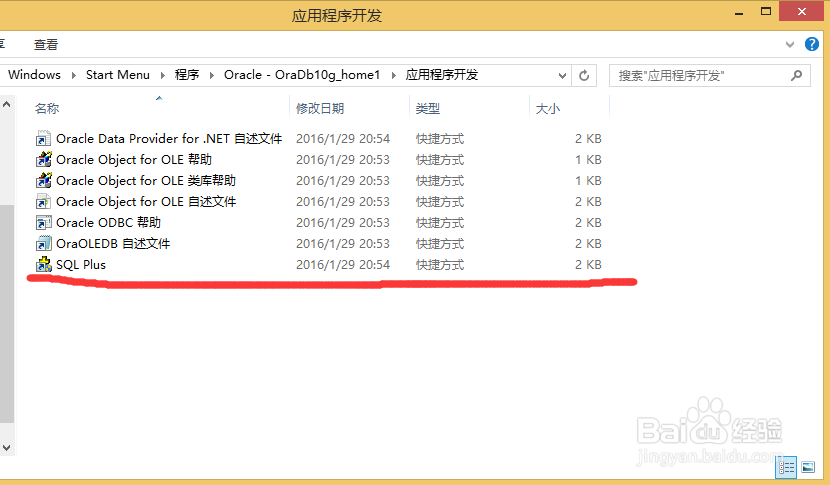
Task: Close the 应用程序开发 window
Action: point(801,11)
